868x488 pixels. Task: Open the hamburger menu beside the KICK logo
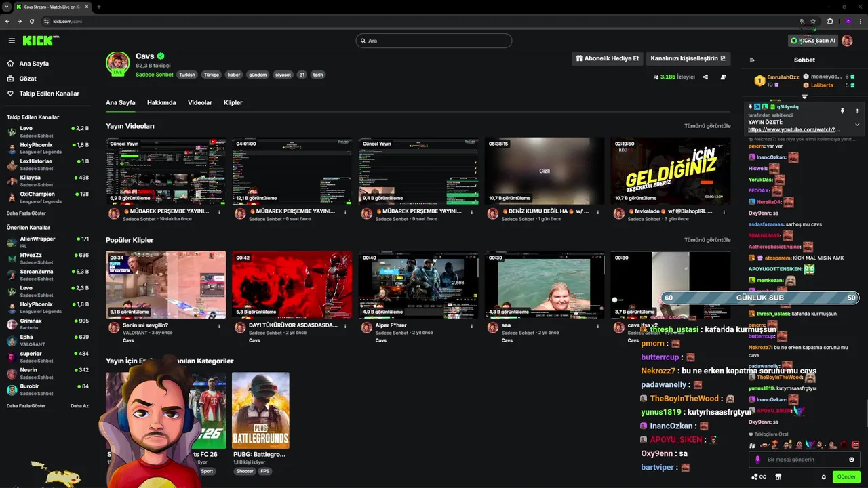click(x=12, y=41)
